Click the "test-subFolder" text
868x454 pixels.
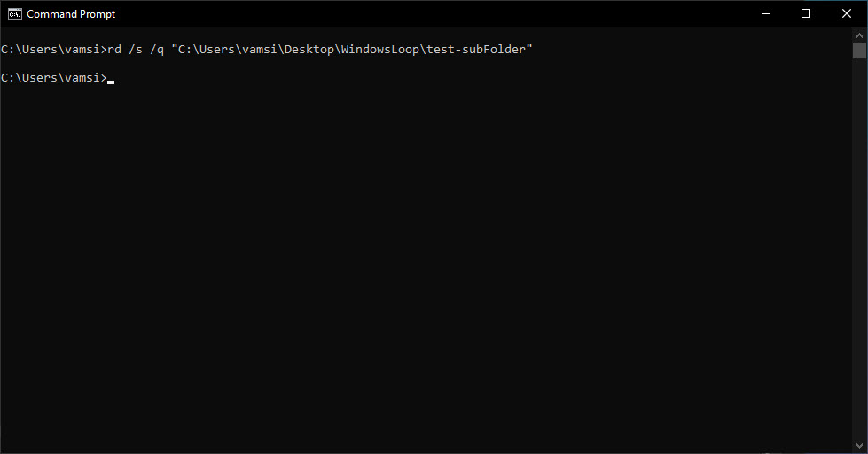[x=476, y=50]
